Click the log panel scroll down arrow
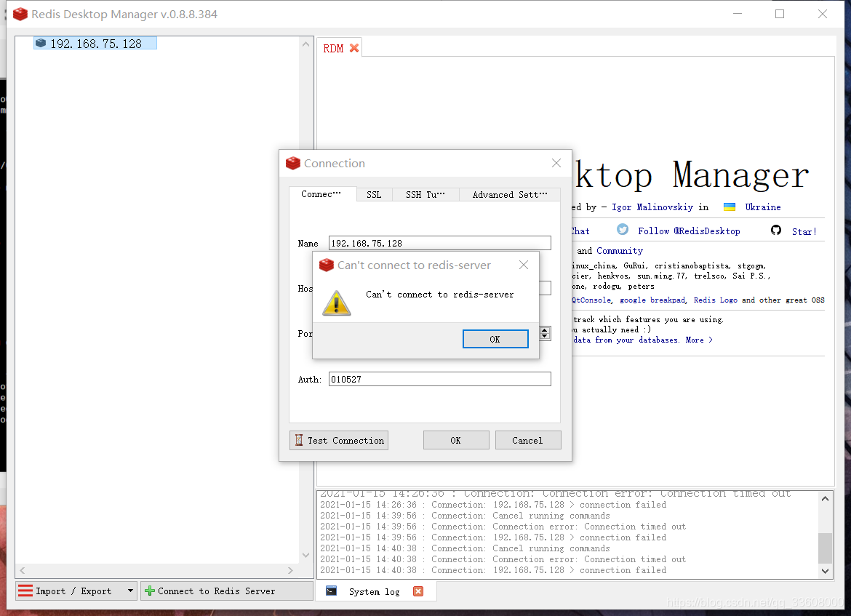The image size is (851, 616). [825, 571]
